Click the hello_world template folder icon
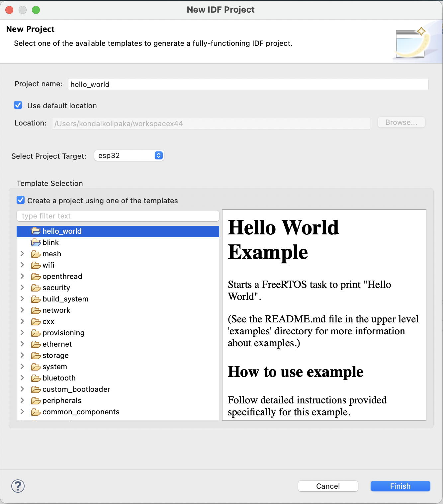Image resolution: width=443 pixels, height=504 pixels. 36,231
